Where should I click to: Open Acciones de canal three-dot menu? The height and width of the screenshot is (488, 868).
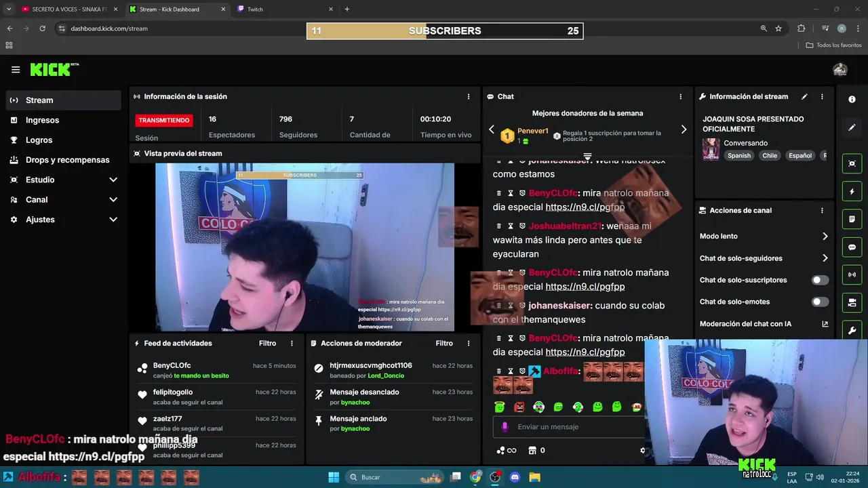click(822, 210)
